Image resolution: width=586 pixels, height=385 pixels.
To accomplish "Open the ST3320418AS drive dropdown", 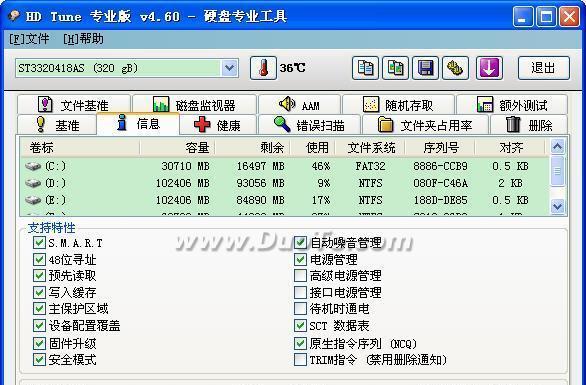I will [x=229, y=68].
